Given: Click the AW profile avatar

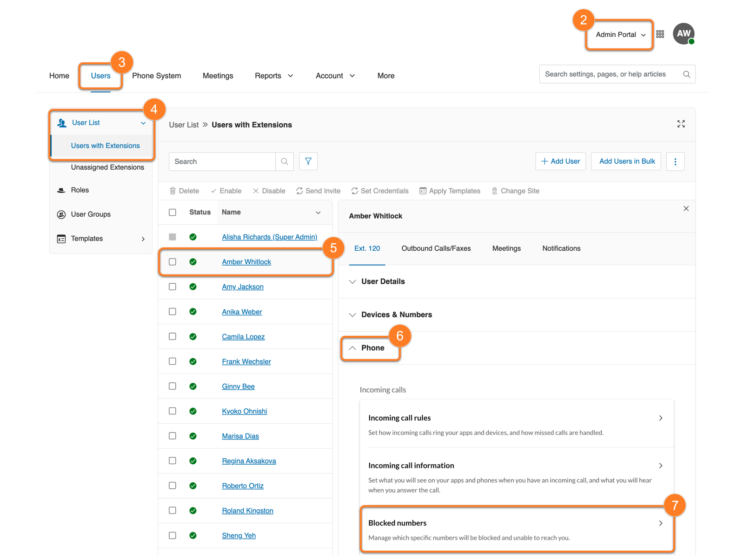Looking at the screenshot, I should [683, 34].
